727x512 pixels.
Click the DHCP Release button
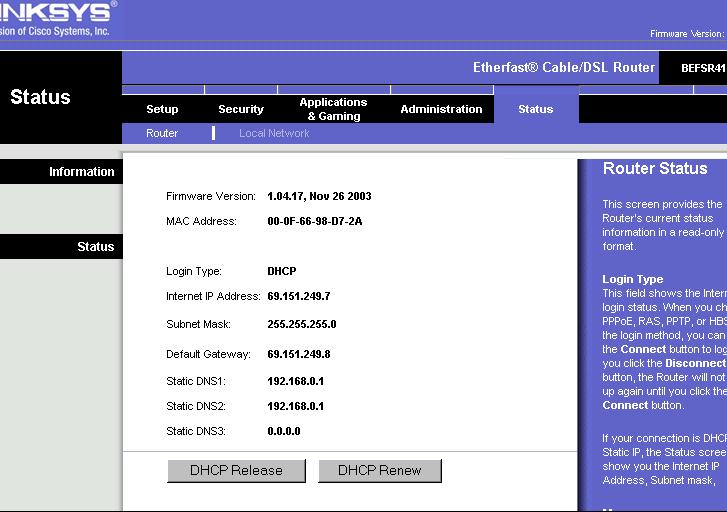click(236, 471)
